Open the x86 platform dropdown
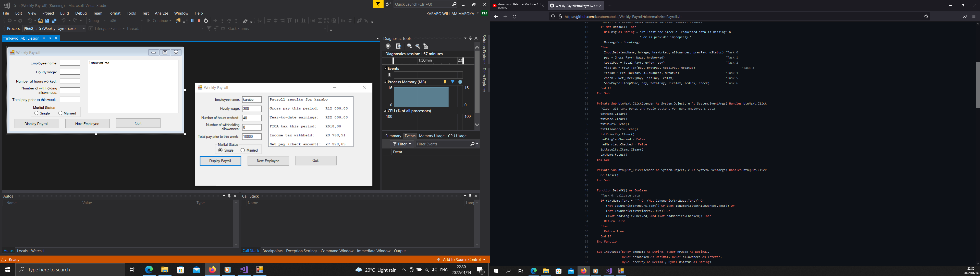980x276 pixels. tap(126, 21)
